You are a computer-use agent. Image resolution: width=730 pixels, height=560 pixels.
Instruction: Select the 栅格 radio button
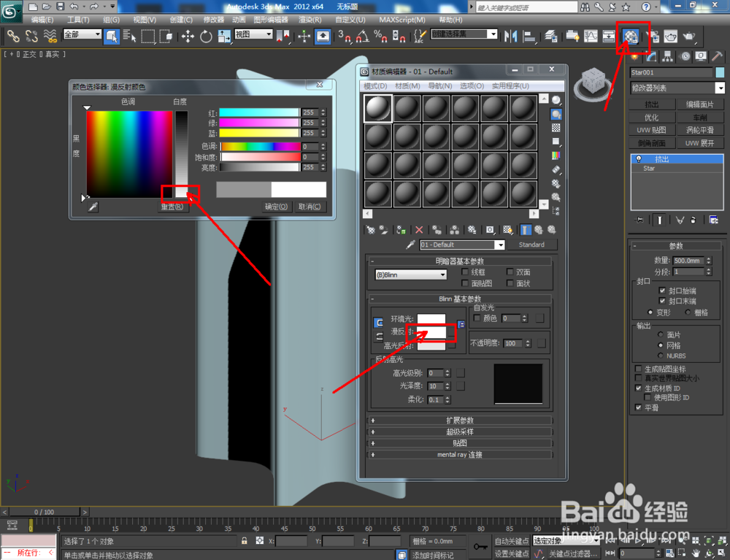click(x=688, y=312)
